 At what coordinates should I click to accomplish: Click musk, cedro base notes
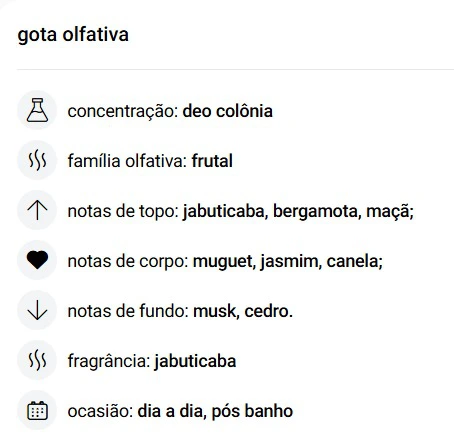[243, 311]
